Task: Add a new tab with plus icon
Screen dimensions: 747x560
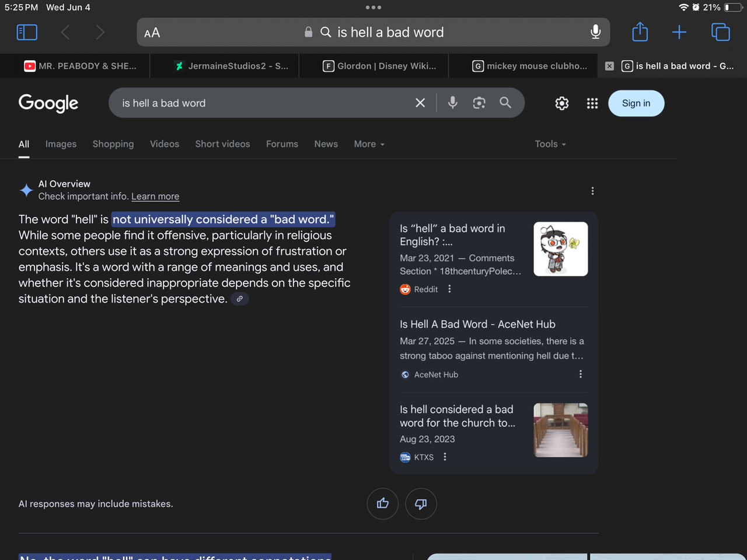Action: (679, 32)
